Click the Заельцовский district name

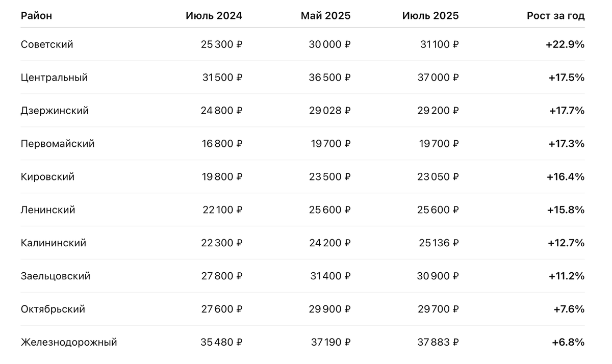[x=56, y=276]
